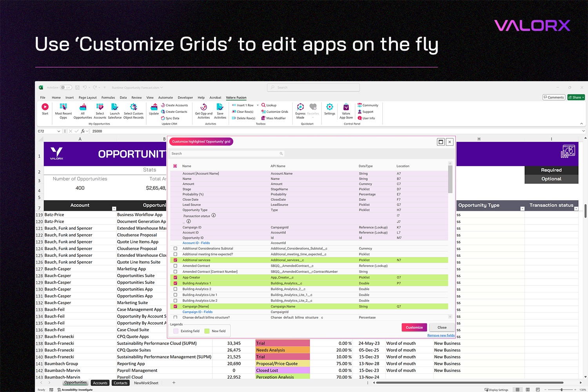The image size is (588, 392).
Task: Open Mass Modifier tool
Action: click(274, 118)
